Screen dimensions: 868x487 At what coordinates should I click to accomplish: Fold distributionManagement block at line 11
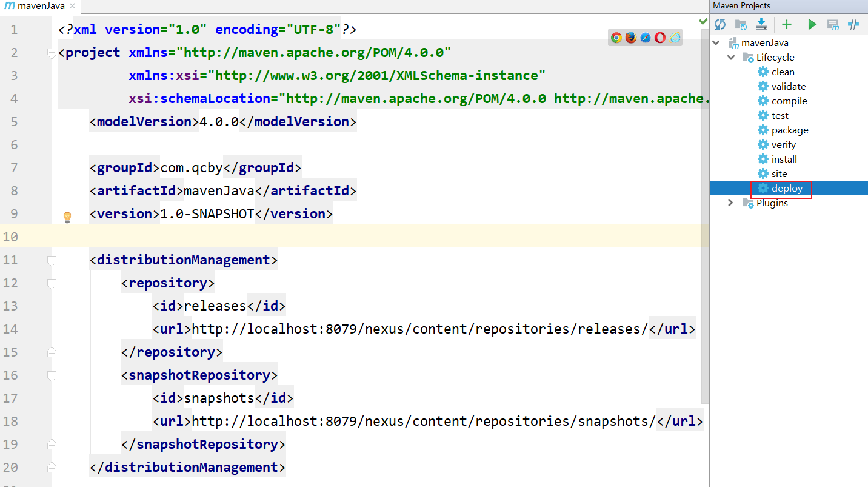52,260
